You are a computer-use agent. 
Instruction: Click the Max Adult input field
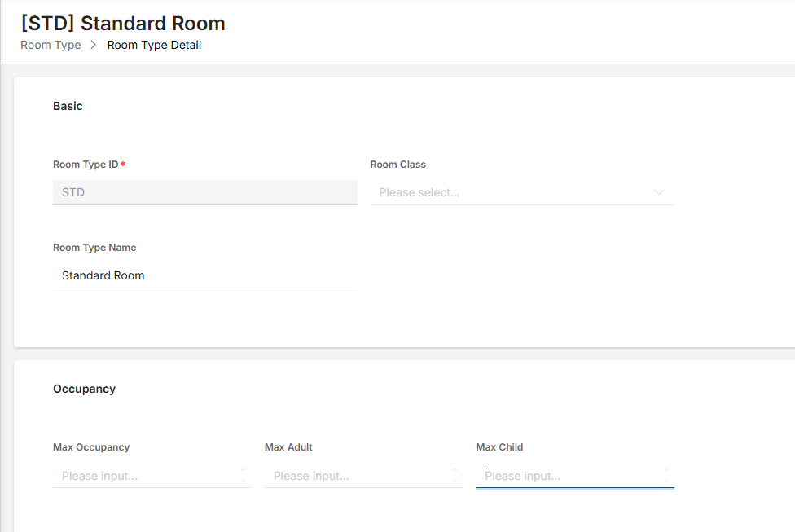363,476
